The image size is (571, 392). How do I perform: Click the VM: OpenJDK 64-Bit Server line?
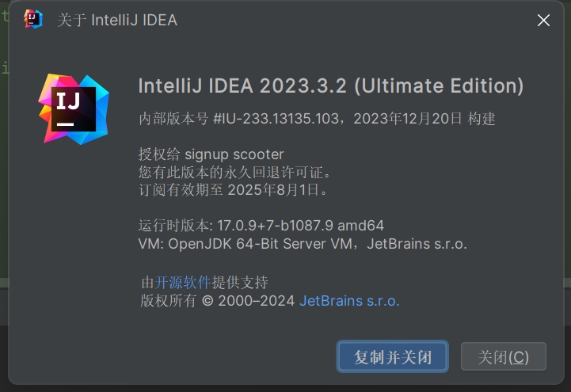tap(303, 244)
